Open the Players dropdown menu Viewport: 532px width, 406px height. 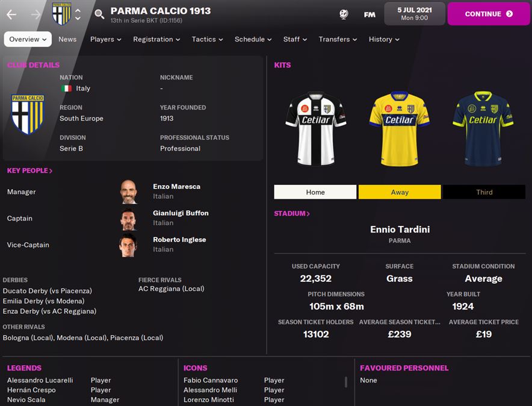coord(105,39)
